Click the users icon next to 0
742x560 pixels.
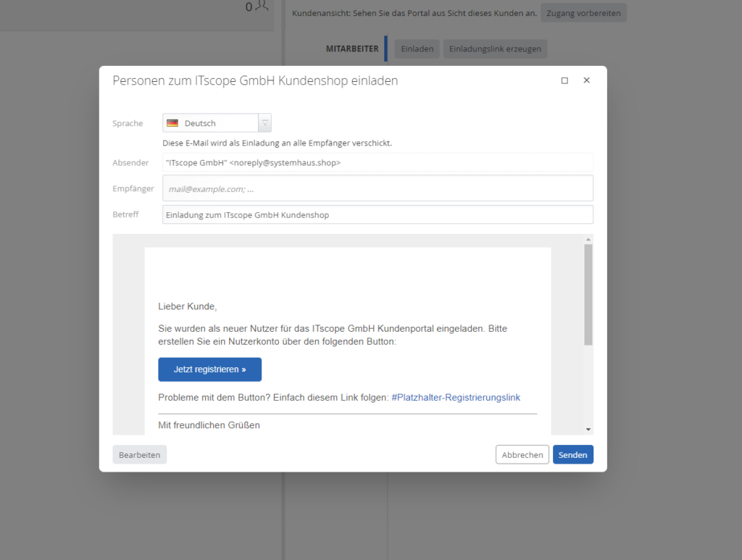click(x=262, y=6)
